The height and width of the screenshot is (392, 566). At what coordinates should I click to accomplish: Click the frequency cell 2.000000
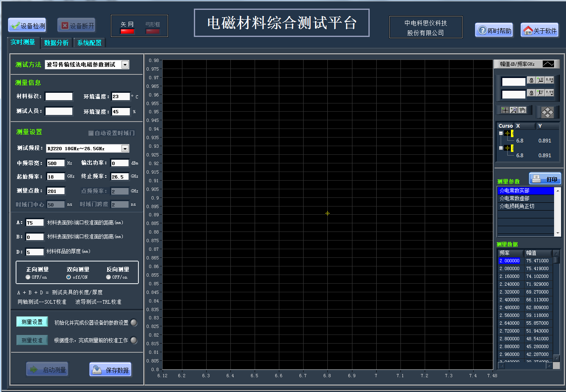click(x=510, y=261)
